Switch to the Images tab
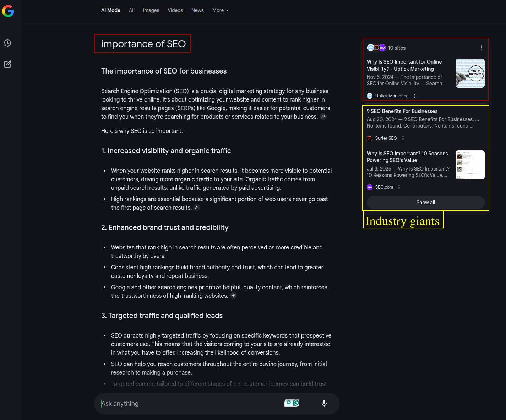This screenshot has width=506, height=420. tap(151, 10)
